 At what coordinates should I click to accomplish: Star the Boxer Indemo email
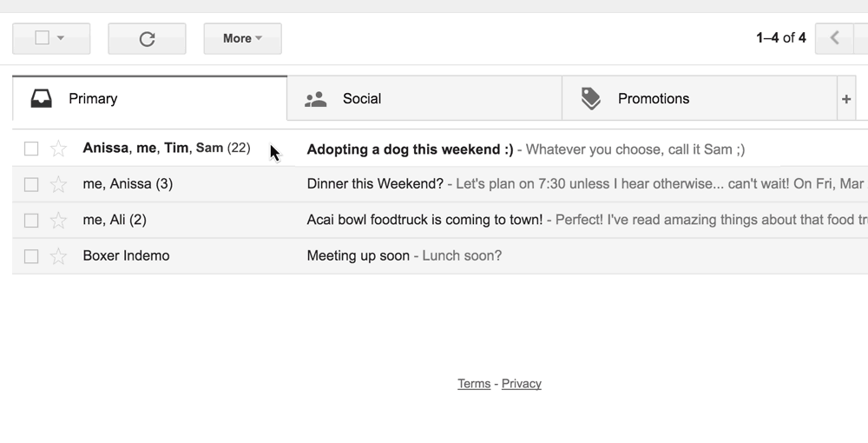[58, 256]
